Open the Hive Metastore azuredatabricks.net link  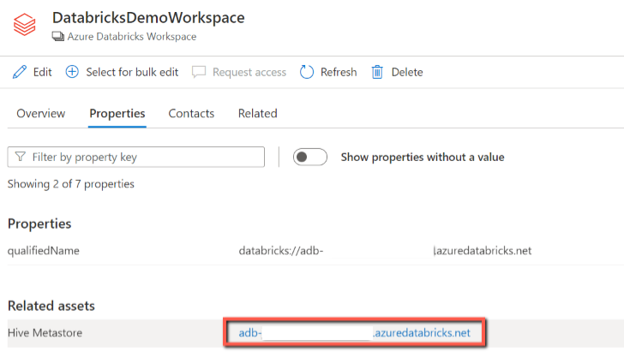coord(355,332)
